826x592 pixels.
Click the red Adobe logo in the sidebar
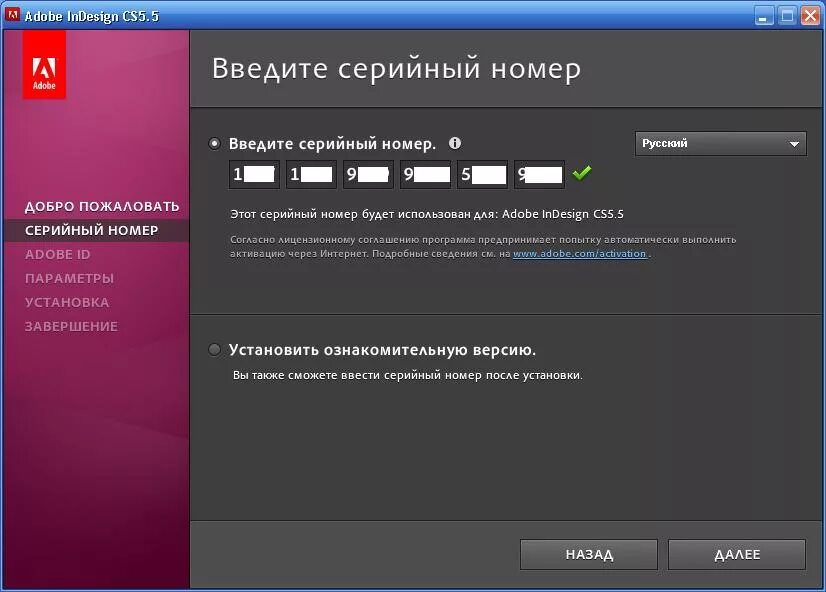coord(44,66)
